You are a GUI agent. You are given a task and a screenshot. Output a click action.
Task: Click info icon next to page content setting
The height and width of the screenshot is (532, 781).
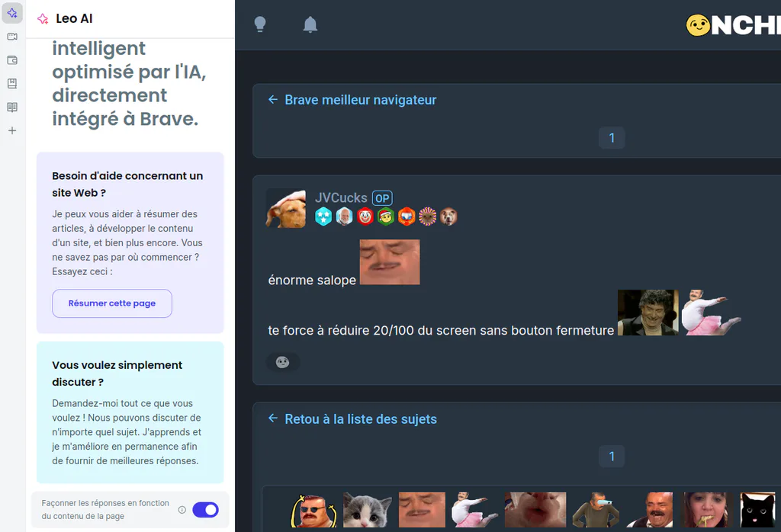182,510
